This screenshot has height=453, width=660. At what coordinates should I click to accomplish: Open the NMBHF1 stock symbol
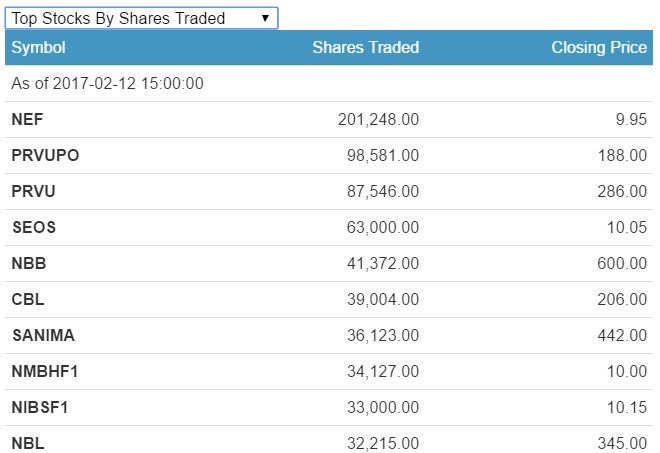click(45, 371)
